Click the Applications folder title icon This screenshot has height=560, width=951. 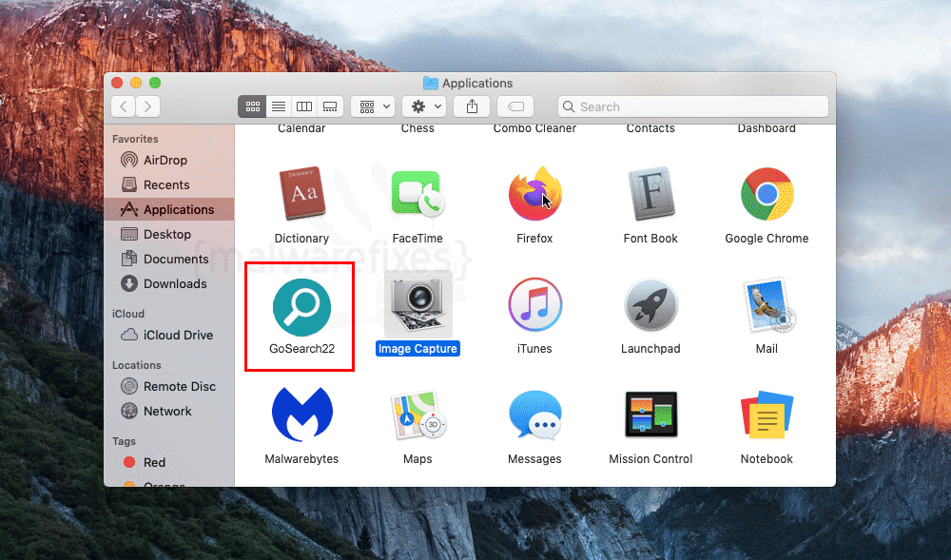tap(431, 83)
